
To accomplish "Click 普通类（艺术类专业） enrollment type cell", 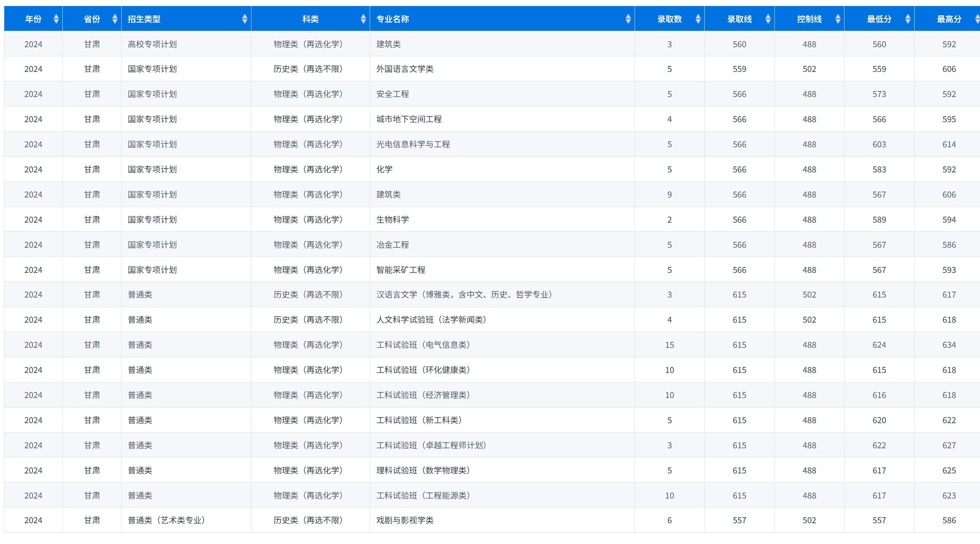I will coord(167,521).
